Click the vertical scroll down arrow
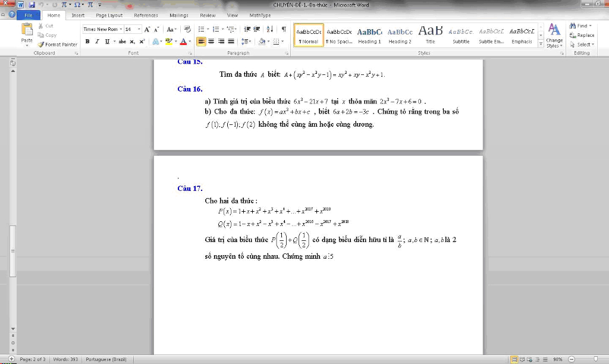Image resolution: width=609 pixels, height=364 pixels. [x=13, y=329]
